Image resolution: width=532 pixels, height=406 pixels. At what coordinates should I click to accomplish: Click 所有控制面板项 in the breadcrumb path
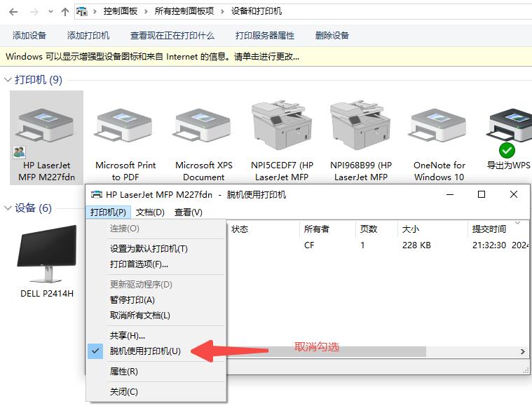[x=184, y=11]
